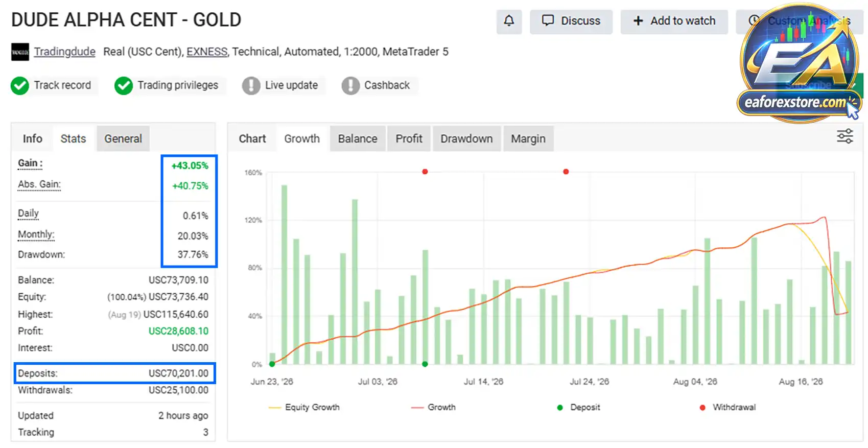This screenshot has width=868, height=448.
Task: Click the earlier red withdrawal marker on chart
Action: 425,172
